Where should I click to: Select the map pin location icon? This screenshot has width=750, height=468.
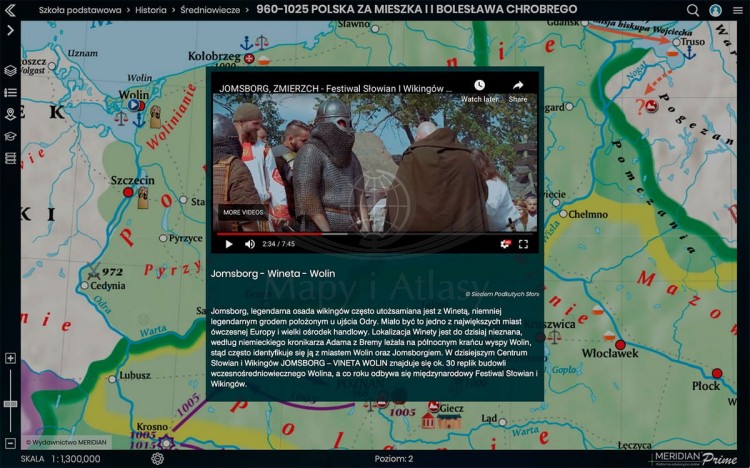(x=10, y=114)
